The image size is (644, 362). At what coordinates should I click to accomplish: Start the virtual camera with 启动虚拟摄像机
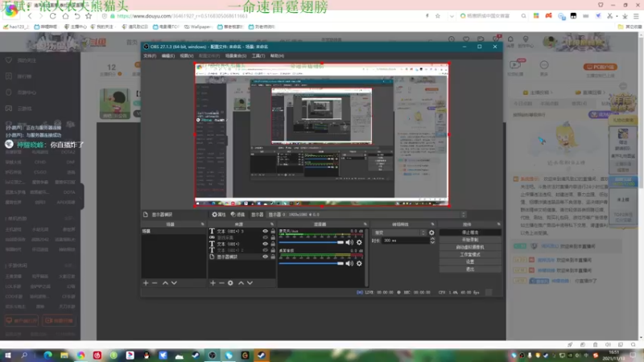coord(470,247)
